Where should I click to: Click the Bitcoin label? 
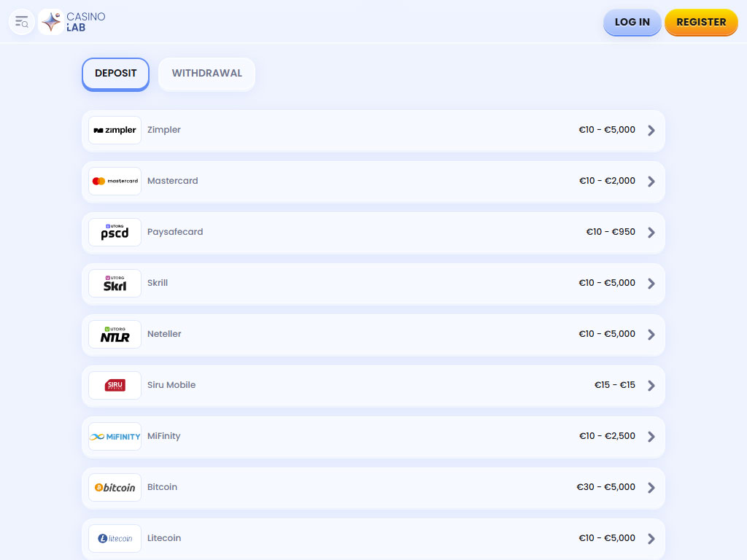162,486
